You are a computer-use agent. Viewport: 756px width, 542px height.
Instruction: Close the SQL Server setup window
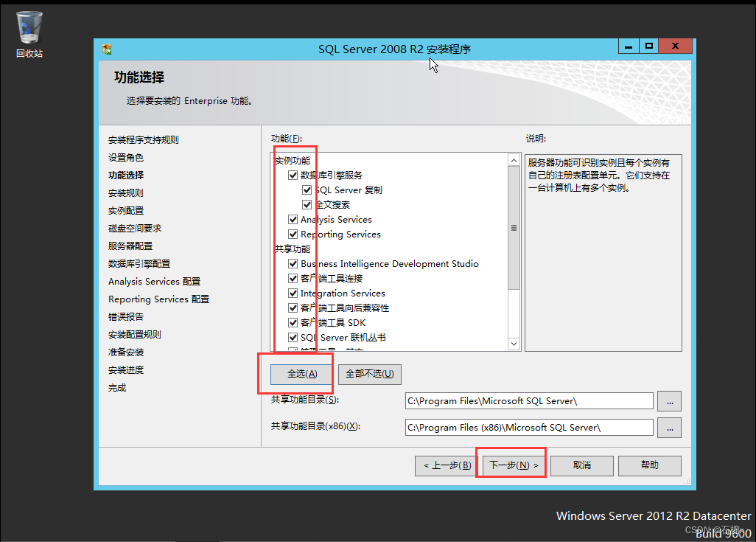click(676, 46)
